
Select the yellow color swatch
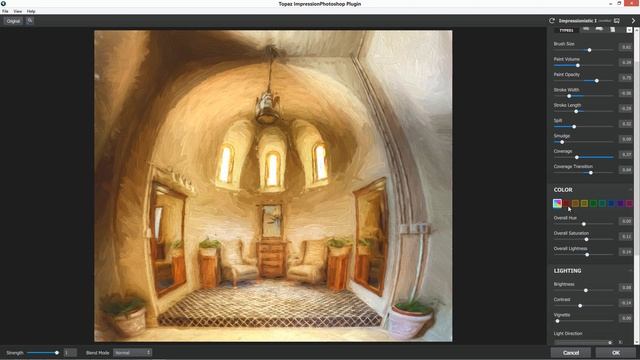coord(584,203)
